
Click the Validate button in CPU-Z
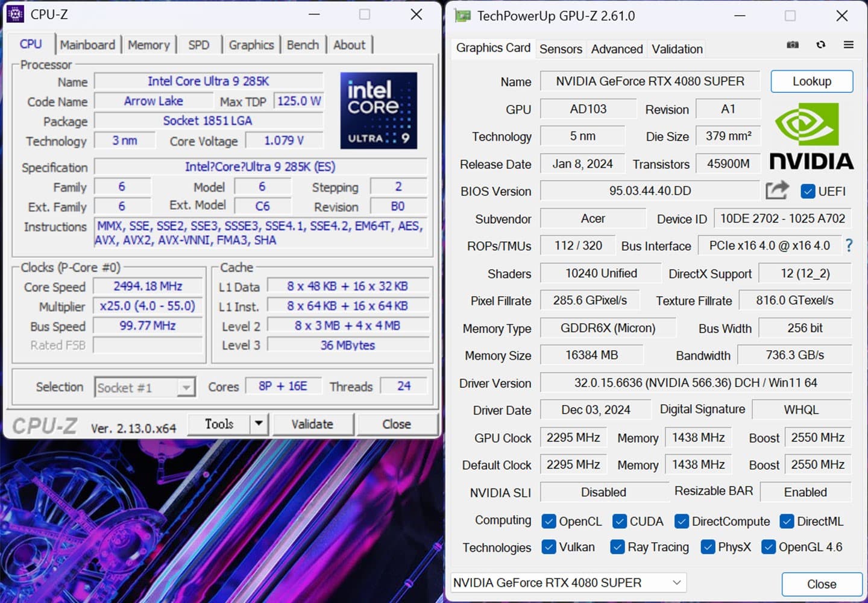(x=312, y=424)
